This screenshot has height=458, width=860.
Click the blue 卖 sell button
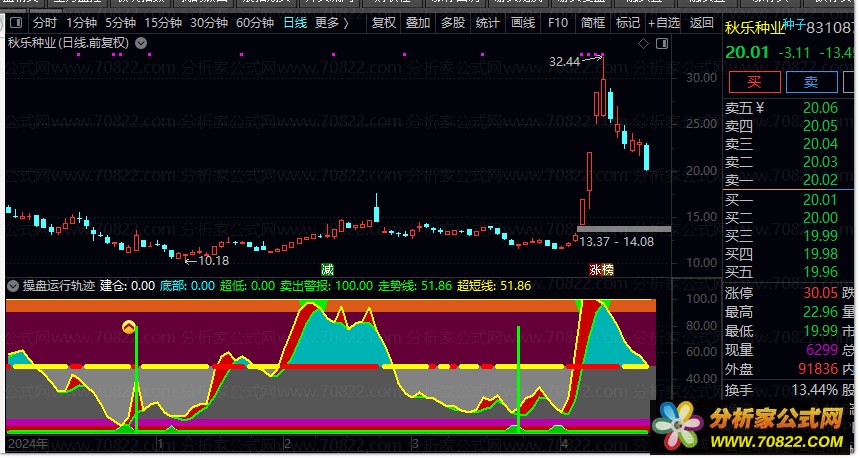tap(811, 82)
